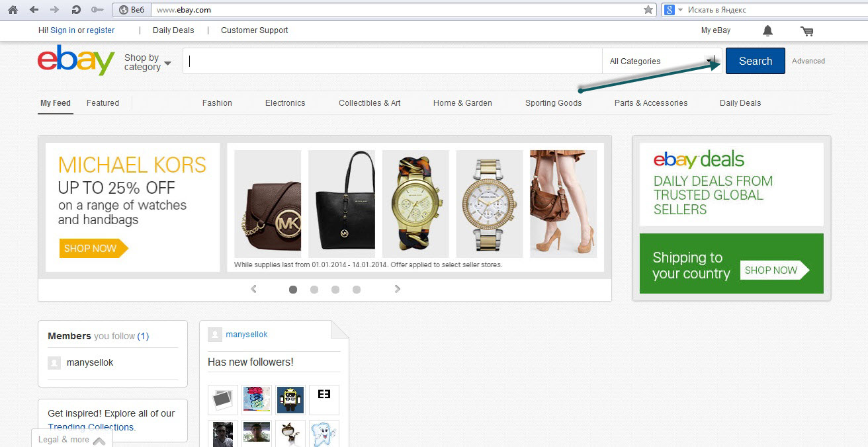This screenshot has width=868, height=447.
Task: Click the www.ebay.com address bar
Action: pos(397,10)
